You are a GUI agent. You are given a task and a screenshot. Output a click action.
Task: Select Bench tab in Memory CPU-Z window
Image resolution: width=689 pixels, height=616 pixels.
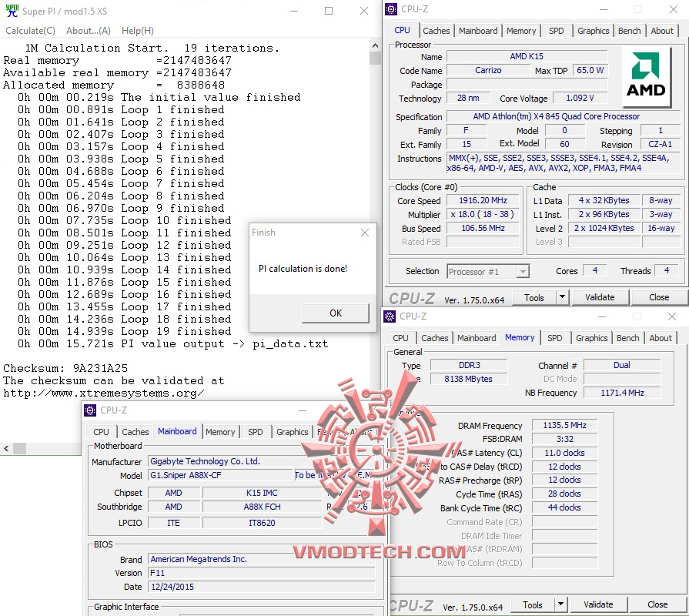coord(628,338)
